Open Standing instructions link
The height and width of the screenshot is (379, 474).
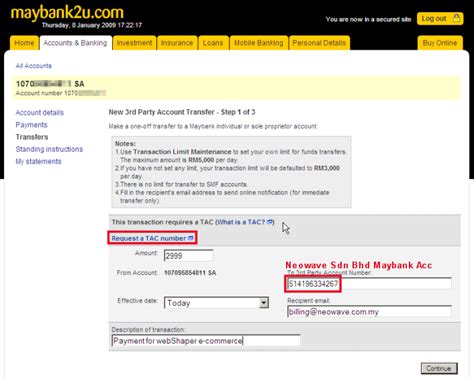[49, 149]
